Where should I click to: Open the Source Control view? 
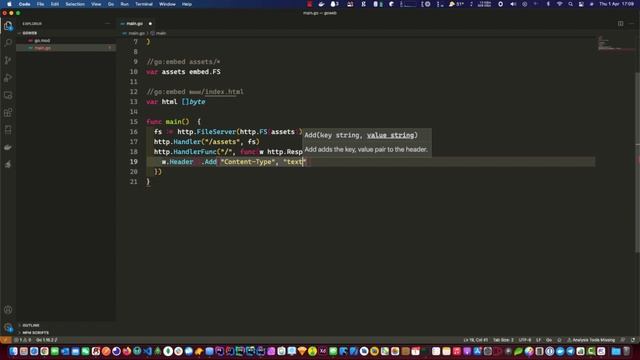pos(8,60)
